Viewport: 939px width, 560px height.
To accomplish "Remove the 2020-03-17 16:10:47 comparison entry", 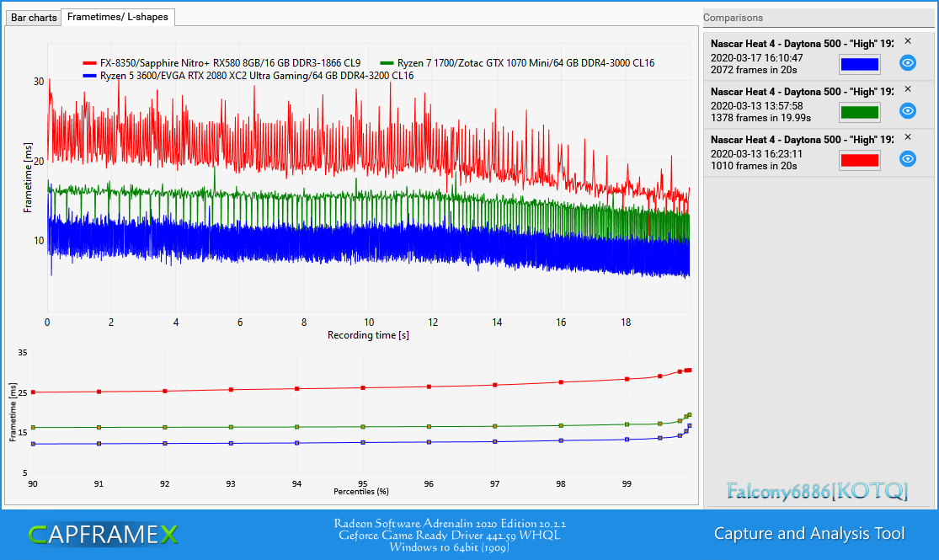I will (x=908, y=41).
